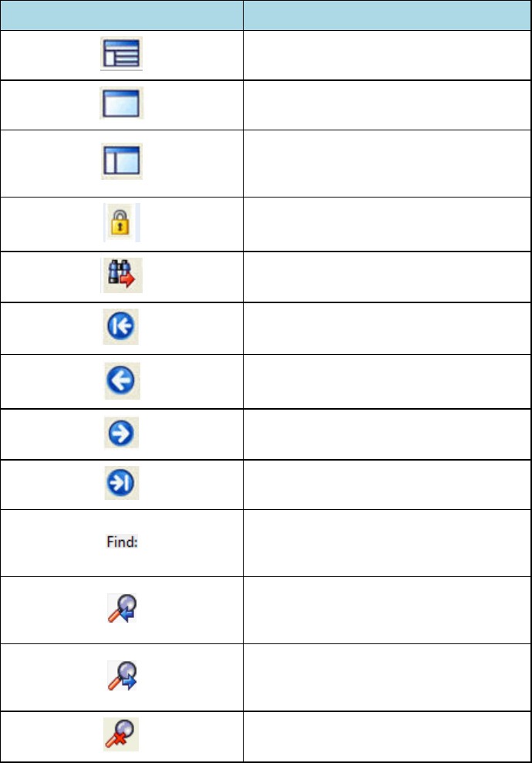Jump to last with blue arrow-bar icon
532x763 pixels.
tap(122, 484)
